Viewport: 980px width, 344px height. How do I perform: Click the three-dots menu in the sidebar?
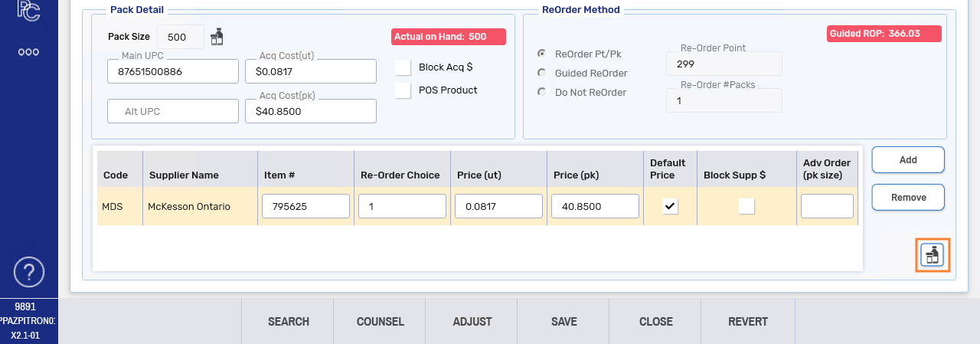(x=29, y=52)
